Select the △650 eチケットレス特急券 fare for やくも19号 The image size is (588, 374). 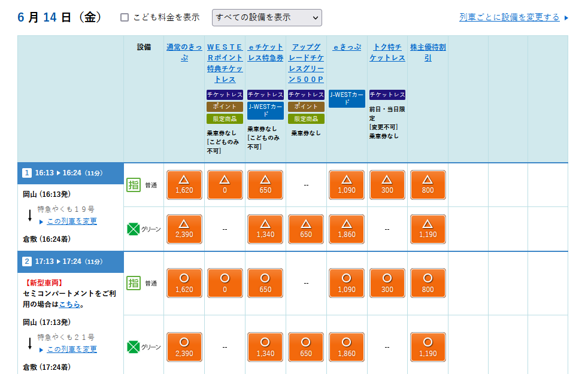(x=265, y=184)
